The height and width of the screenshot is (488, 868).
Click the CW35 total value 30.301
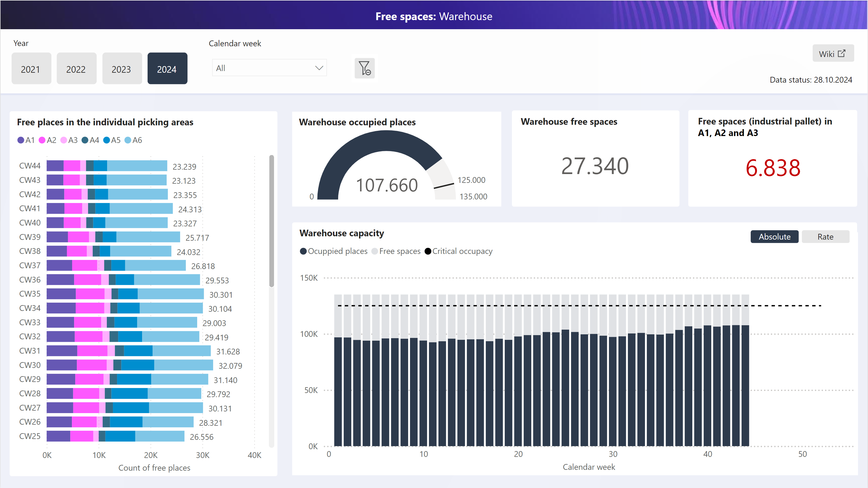221,295
